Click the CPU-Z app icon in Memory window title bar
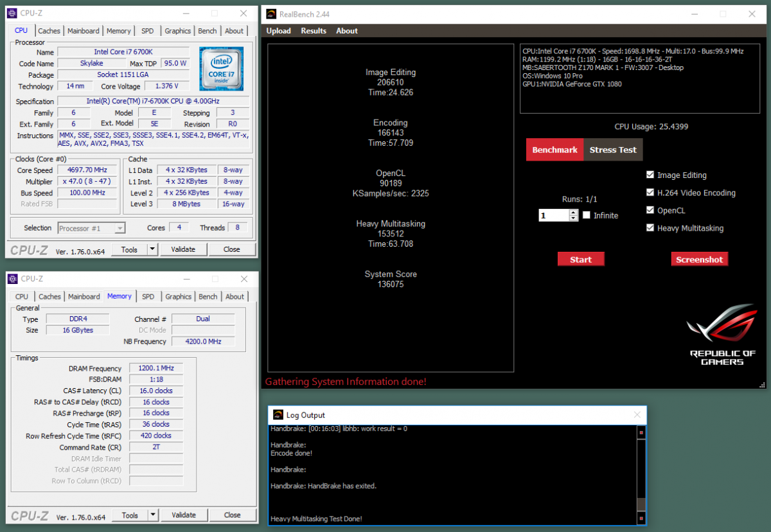This screenshot has width=771, height=532. [x=12, y=279]
